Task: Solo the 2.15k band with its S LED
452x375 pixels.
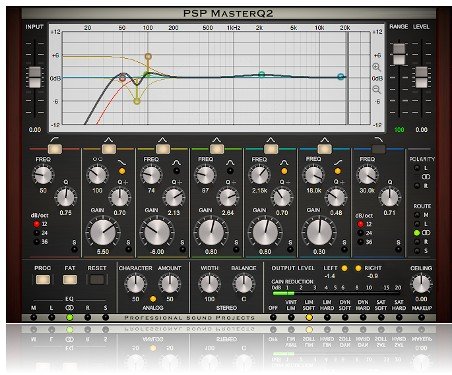Action: click(x=290, y=249)
